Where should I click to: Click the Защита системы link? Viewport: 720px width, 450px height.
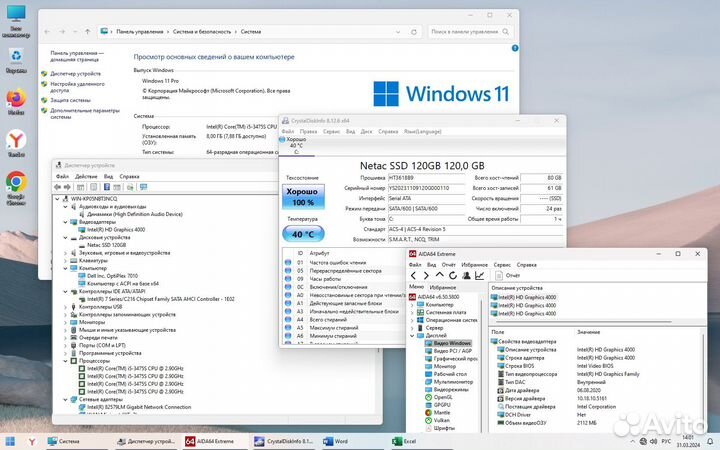pyautogui.click(x=70, y=100)
